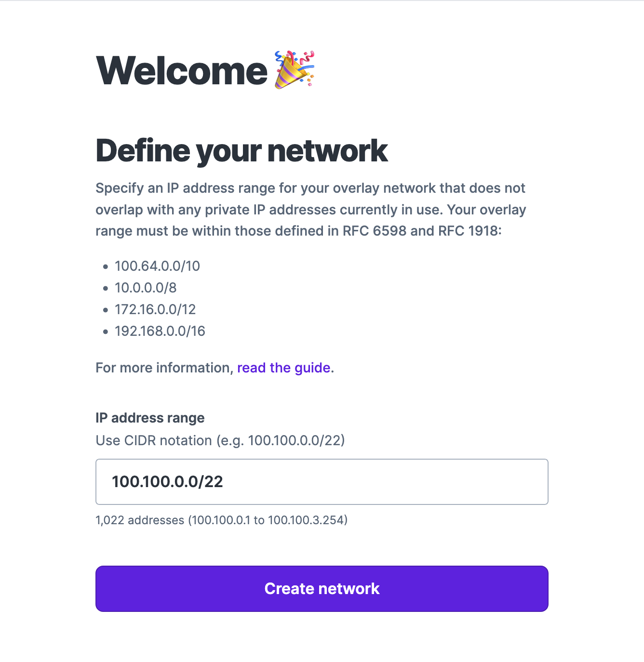Screen dimensions: 644x662
Task: Click the Define your network heading
Action: click(x=241, y=150)
